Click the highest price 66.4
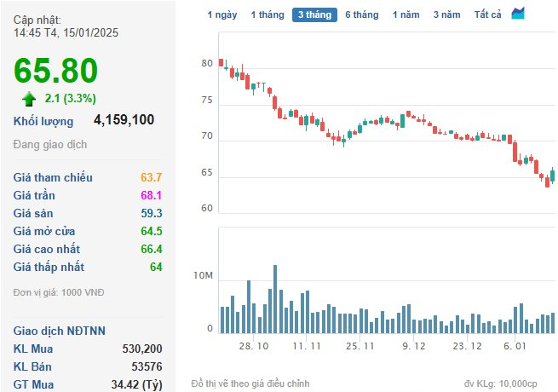Image resolution: width=558 pixels, height=392 pixels. coord(152,249)
